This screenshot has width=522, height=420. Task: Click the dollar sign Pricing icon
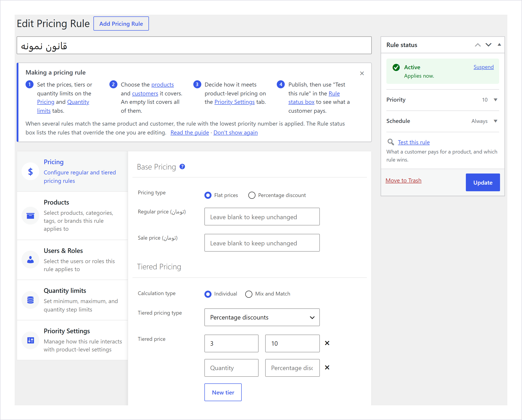coord(30,171)
